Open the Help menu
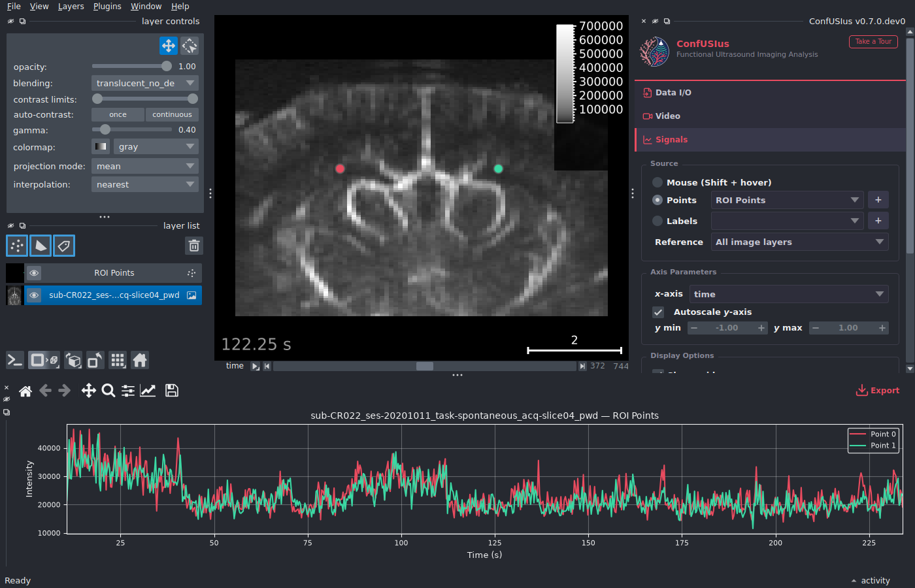The width and height of the screenshot is (915, 588). [x=180, y=7]
